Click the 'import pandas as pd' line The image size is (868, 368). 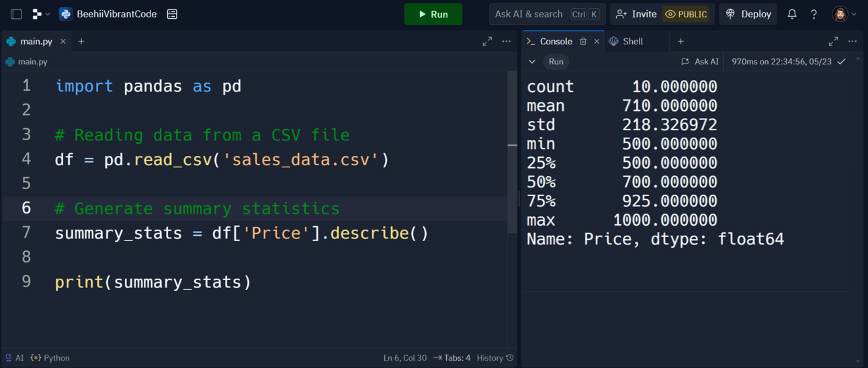point(148,86)
